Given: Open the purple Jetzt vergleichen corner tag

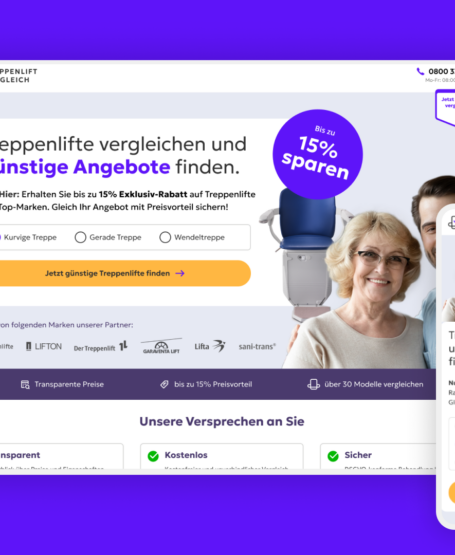Looking at the screenshot, I should (x=446, y=107).
